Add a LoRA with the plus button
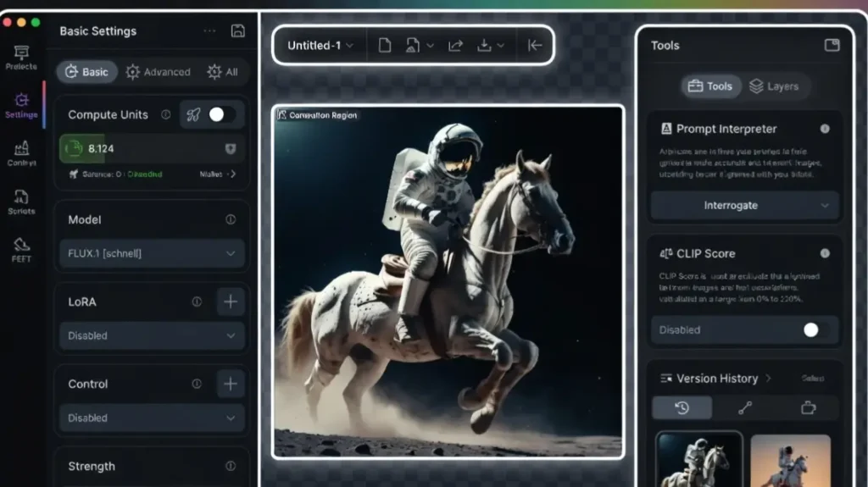This screenshot has height=487, width=868. (x=230, y=302)
